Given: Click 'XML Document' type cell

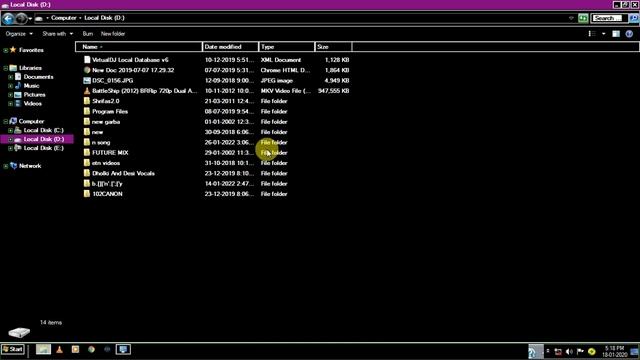Looking at the screenshot, I should pos(281,60).
